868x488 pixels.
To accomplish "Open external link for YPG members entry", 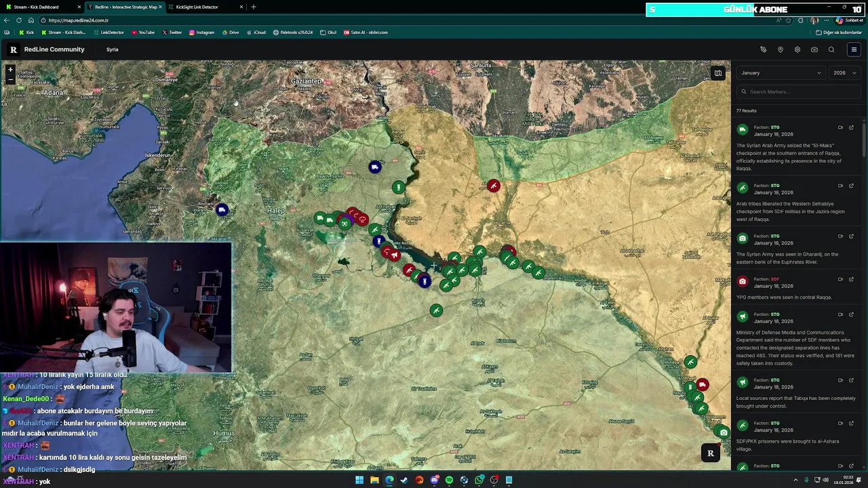I will pyautogui.click(x=851, y=279).
